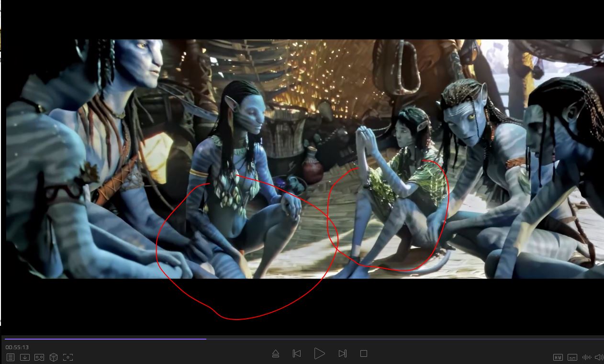Capture a screenshot with the frame icon

tap(68, 357)
